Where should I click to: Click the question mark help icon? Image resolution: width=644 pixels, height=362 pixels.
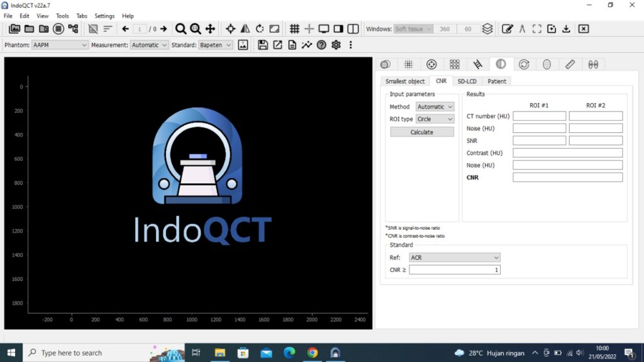pyautogui.click(x=321, y=45)
